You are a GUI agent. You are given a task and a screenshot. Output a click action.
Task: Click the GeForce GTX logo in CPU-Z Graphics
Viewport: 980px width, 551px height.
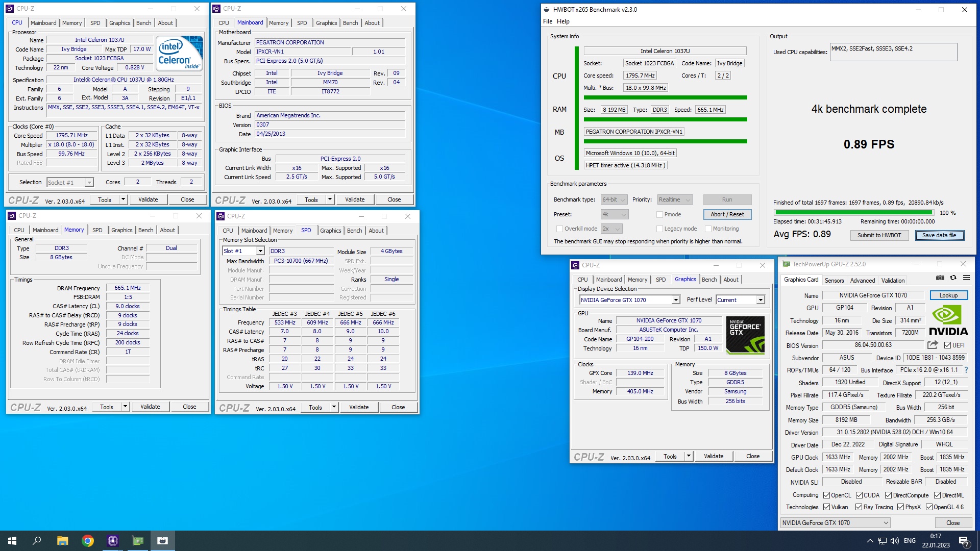[x=745, y=335]
